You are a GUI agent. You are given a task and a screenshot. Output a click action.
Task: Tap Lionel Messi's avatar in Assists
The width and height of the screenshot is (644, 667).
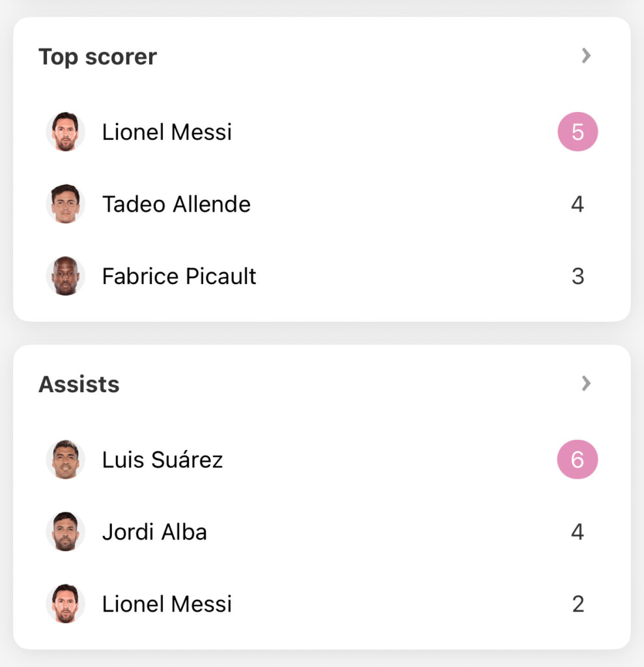coord(66,604)
